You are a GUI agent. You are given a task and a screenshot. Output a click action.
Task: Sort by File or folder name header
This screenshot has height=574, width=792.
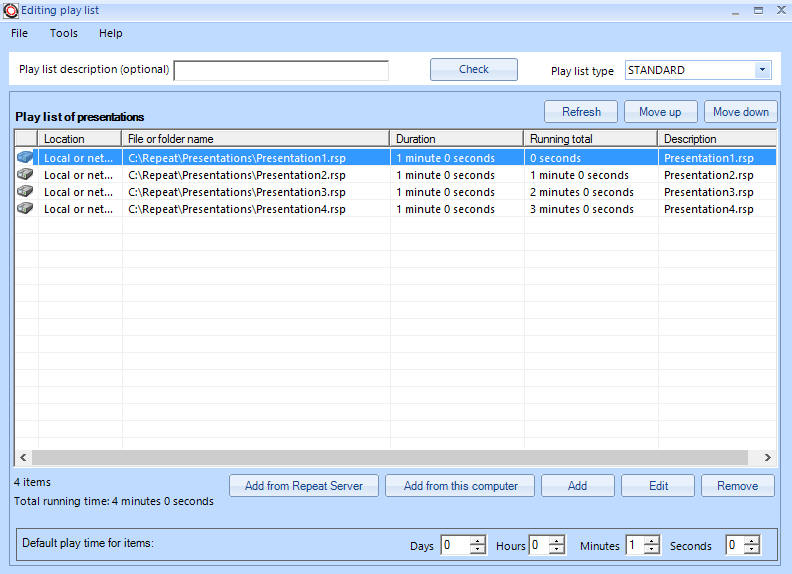[256, 138]
